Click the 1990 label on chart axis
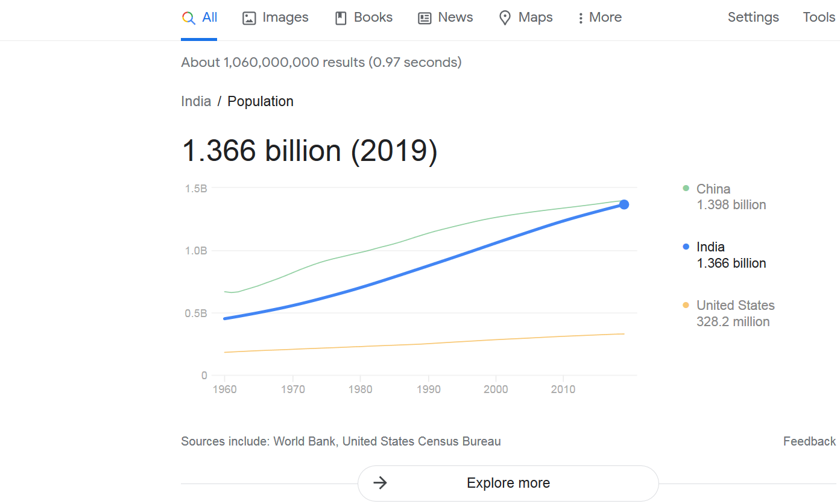Viewport: 840px width, 504px height. [x=428, y=389]
